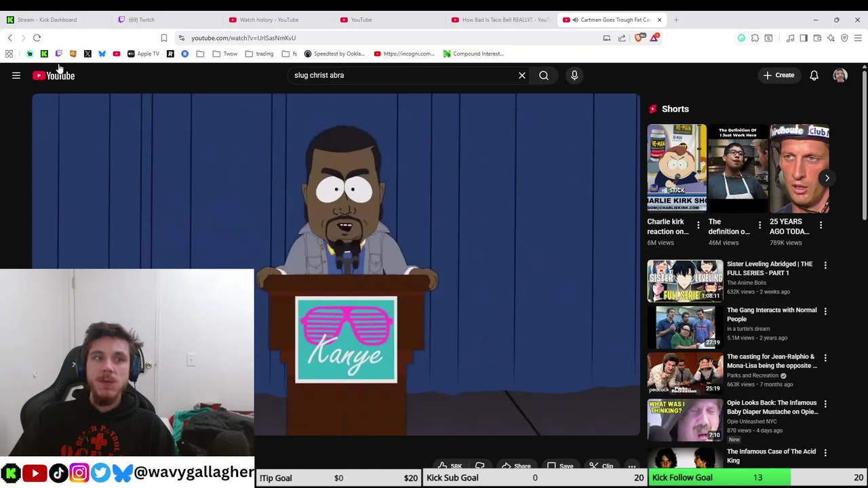Switch to How Bad Is Taco Bell tab
The width and height of the screenshot is (868, 488).
pos(500,20)
